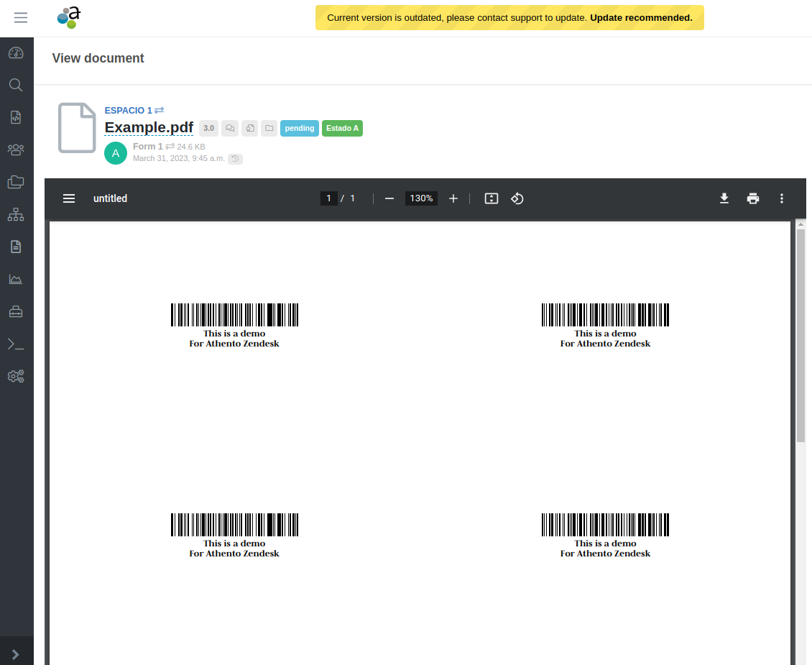The width and height of the screenshot is (812, 665).
Task: Toggle the PDF viewer sidebar menu
Action: click(x=69, y=198)
